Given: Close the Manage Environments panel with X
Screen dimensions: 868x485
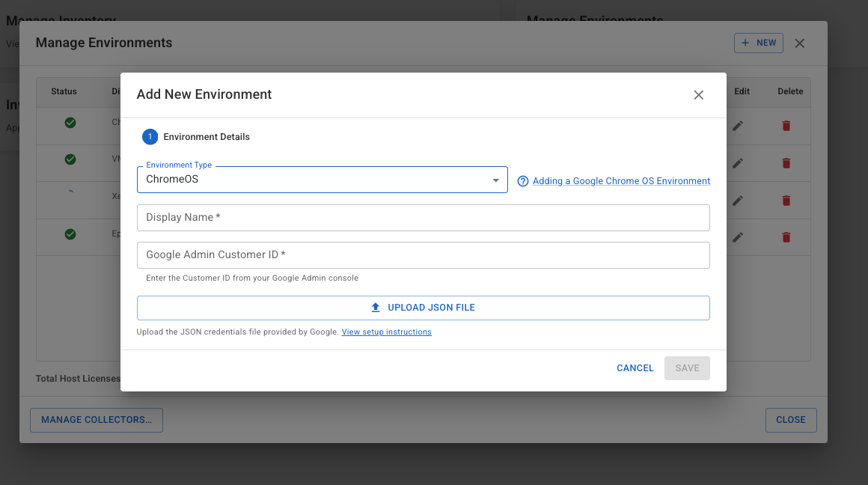Looking at the screenshot, I should (799, 43).
